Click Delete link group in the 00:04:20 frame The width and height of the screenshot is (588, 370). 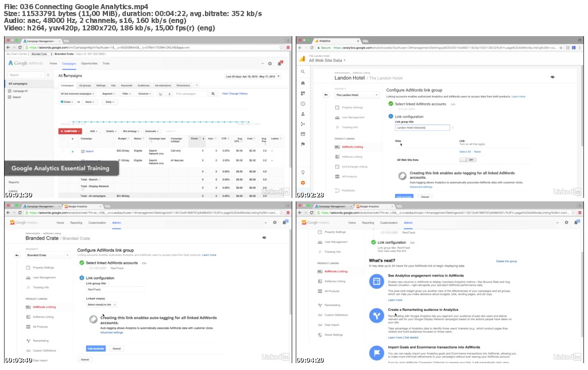[506, 261]
